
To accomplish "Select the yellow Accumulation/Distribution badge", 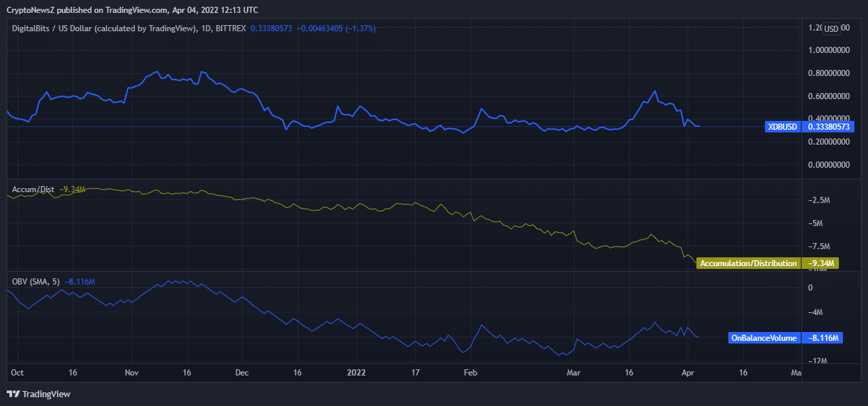I will coord(749,263).
